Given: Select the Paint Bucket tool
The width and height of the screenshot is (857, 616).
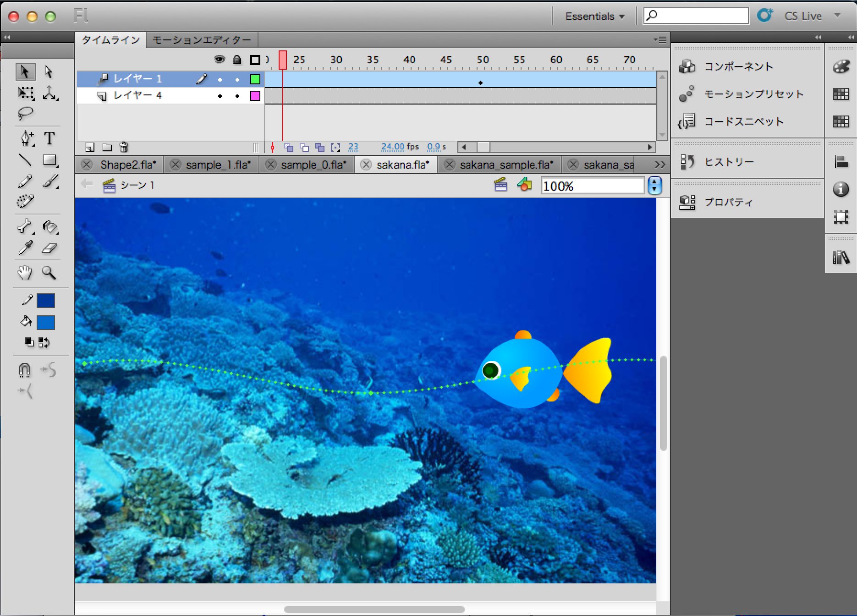Looking at the screenshot, I should (49, 226).
